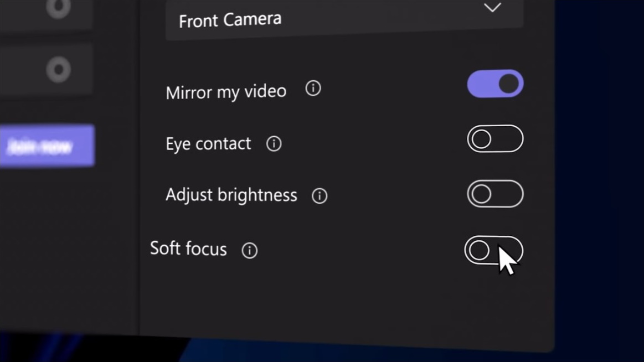Screen dimensions: 644x362
Task: Click the gray bar at the top-left edge
Action: [22, 11]
